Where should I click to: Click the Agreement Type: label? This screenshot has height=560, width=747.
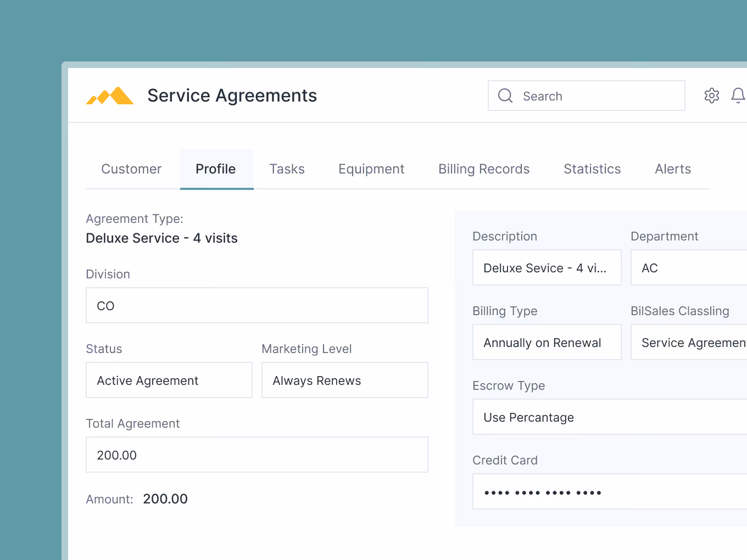(x=135, y=219)
